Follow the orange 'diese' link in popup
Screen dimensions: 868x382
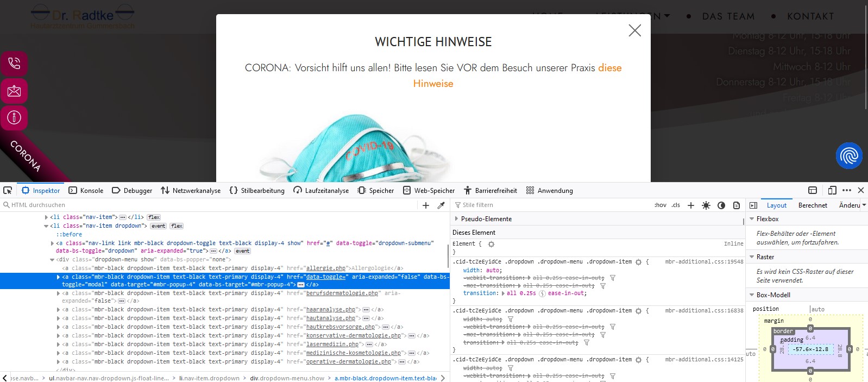pyautogui.click(x=609, y=68)
